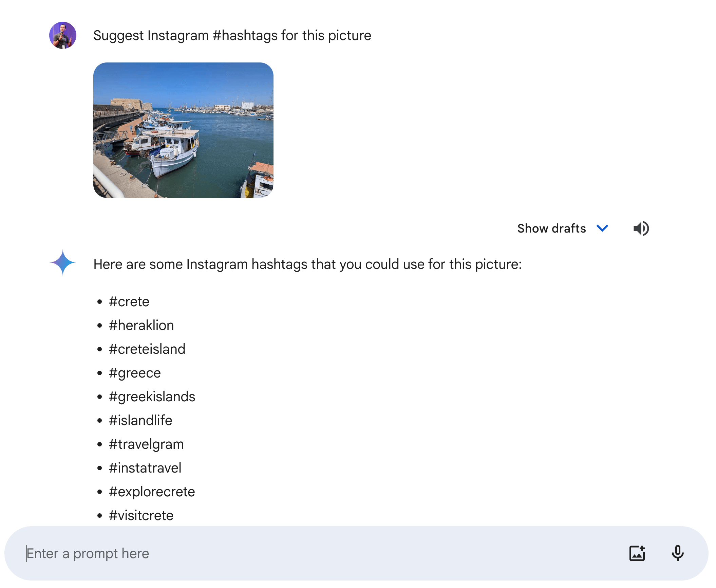This screenshot has height=588, width=716.
Task: Click the speaker/audio icon
Action: [x=642, y=228]
